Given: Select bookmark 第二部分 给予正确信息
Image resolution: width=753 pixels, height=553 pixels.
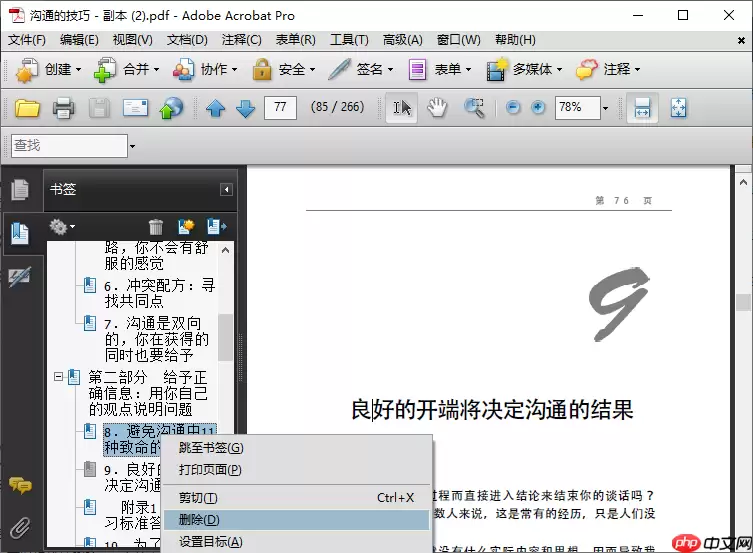Looking at the screenshot, I should [x=148, y=393].
